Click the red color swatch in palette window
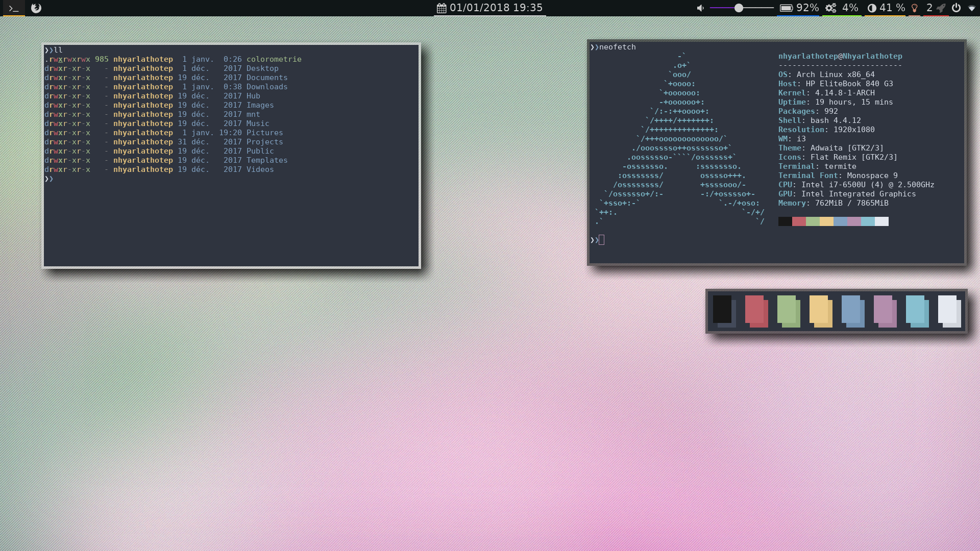Viewport: 980px width, 551px height. (x=755, y=310)
